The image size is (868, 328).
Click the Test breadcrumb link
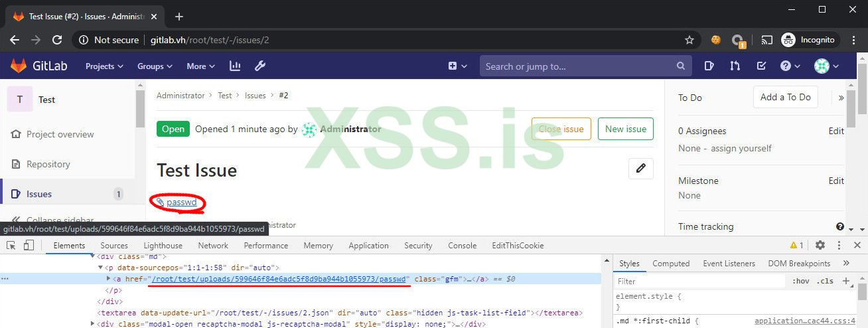pyautogui.click(x=225, y=96)
